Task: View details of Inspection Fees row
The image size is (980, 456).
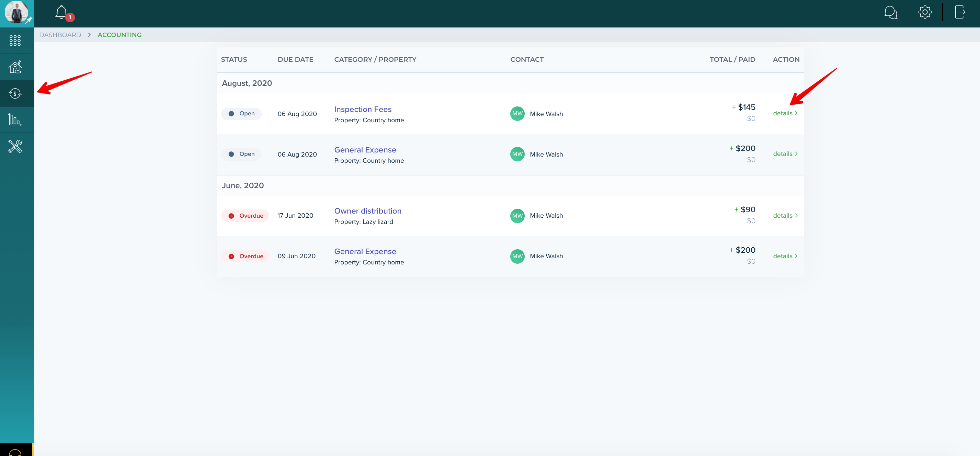Action: (785, 113)
